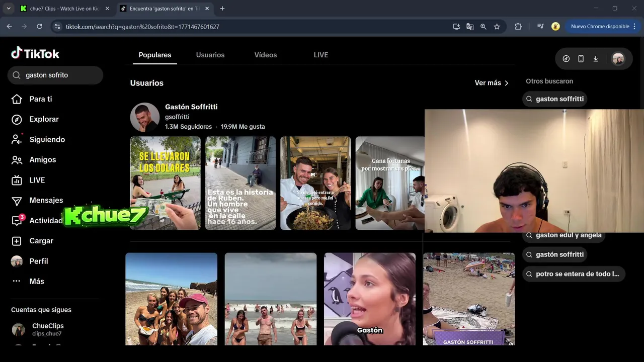Open Chrome three-dot menu

coord(634,26)
